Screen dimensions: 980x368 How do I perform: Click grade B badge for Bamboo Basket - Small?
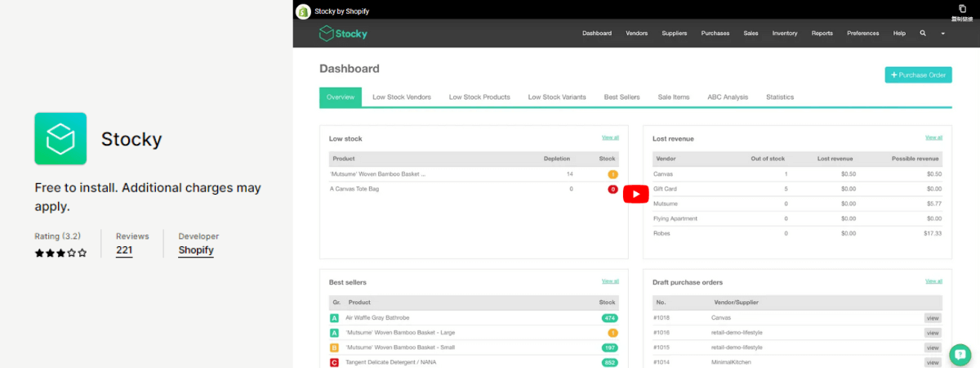(334, 348)
